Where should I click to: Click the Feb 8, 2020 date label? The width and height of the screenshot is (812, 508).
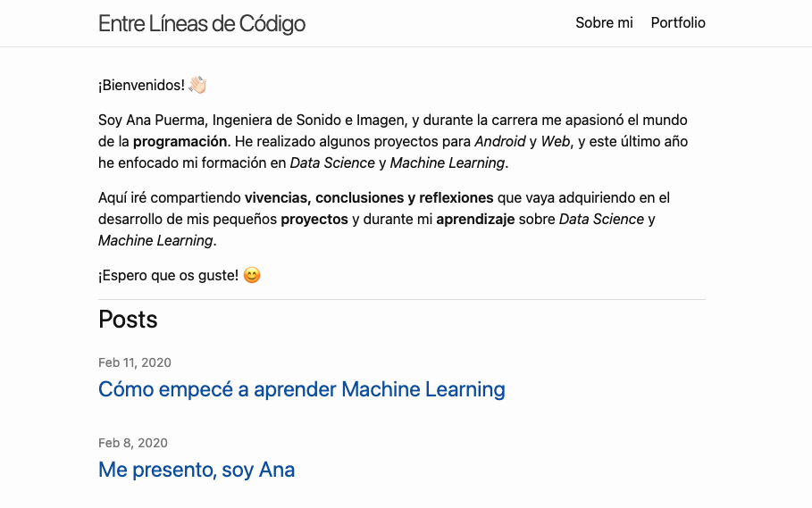click(x=133, y=443)
